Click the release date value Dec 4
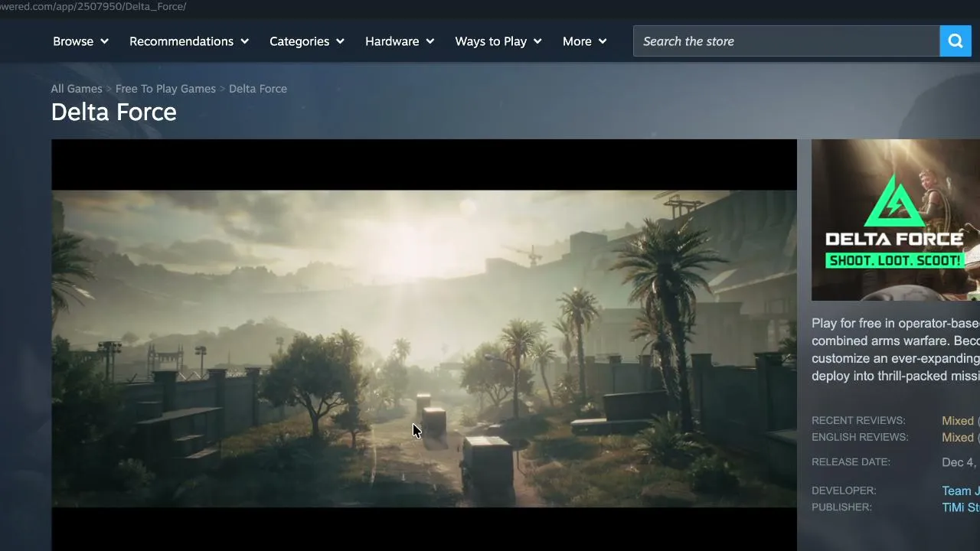This screenshot has width=980, height=551. click(x=961, y=462)
